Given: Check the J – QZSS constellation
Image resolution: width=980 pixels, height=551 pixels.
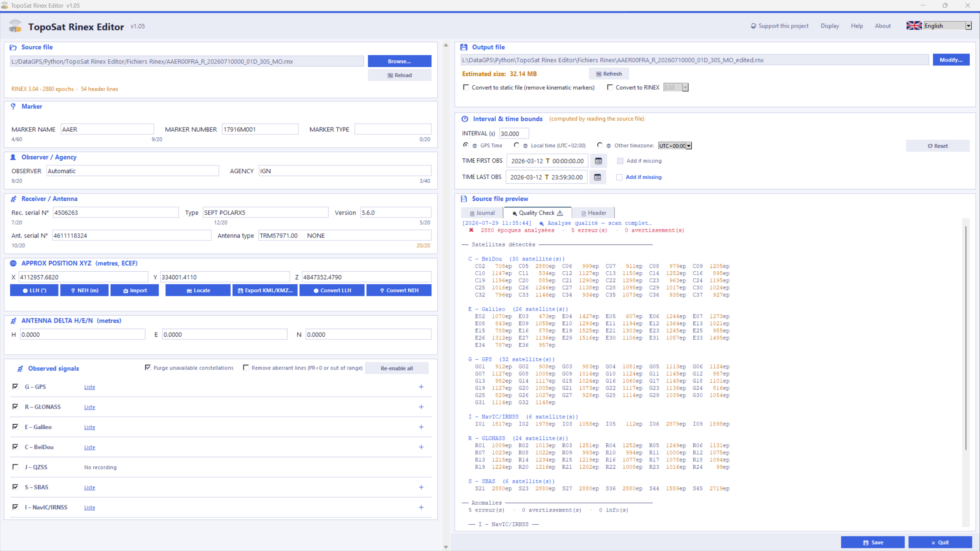Looking at the screenshot, I should coord(15,467).
